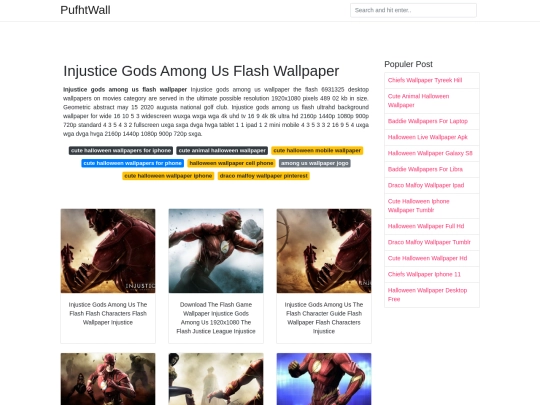
Task: View the Flash Character Guide thumbnail image
Action: click(x=324, y=251)
